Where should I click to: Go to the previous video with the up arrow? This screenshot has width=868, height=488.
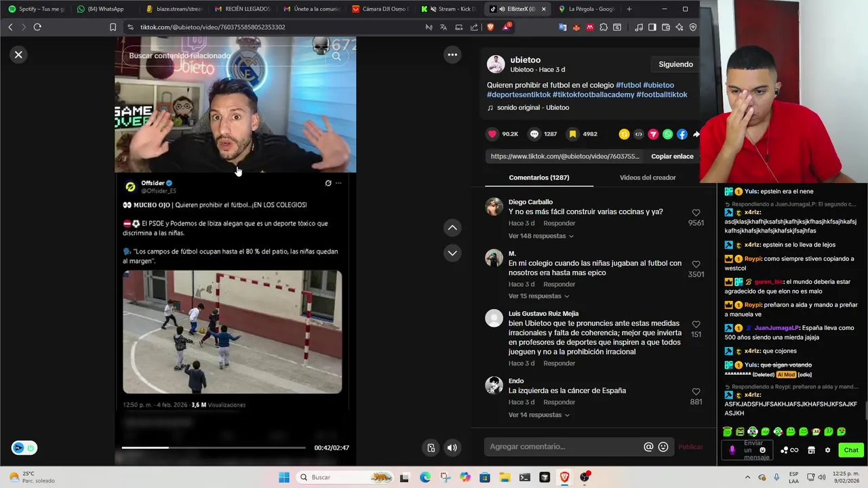(452, 228)
